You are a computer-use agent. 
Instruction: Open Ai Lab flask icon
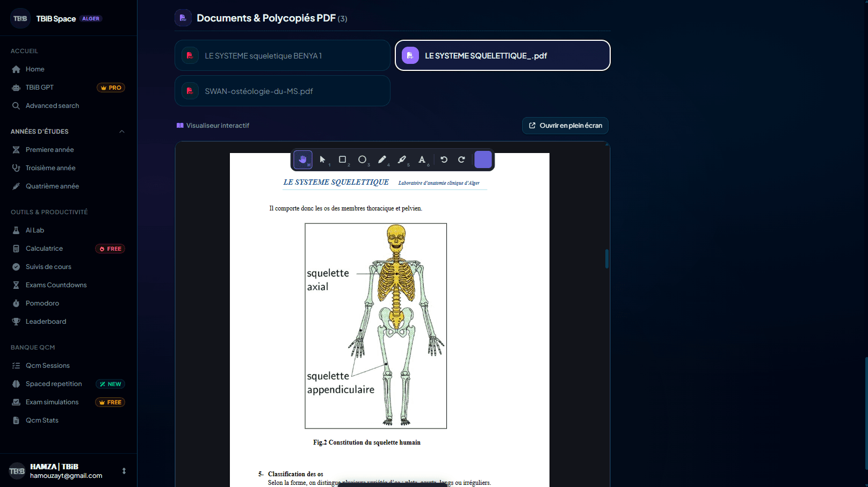[x=16, y=230]
